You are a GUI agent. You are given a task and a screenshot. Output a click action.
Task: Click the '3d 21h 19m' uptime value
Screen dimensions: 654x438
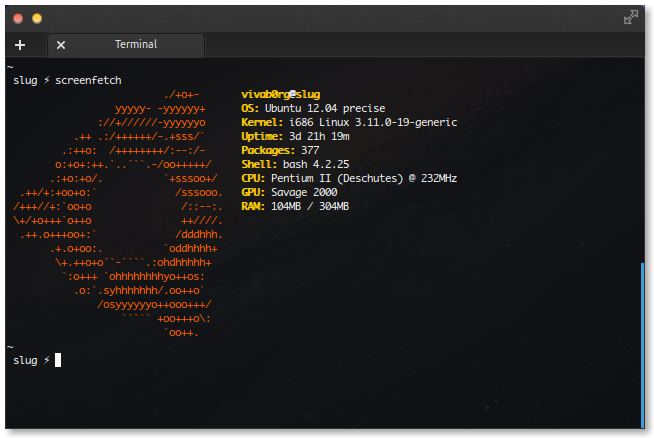319,136
